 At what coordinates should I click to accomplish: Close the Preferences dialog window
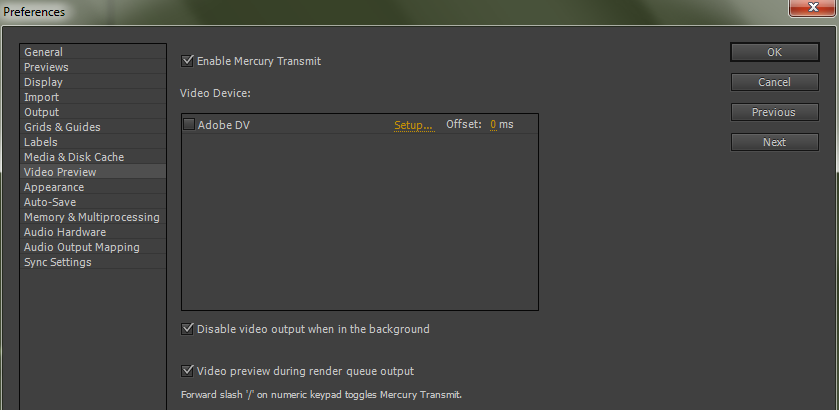pos(812,7)
